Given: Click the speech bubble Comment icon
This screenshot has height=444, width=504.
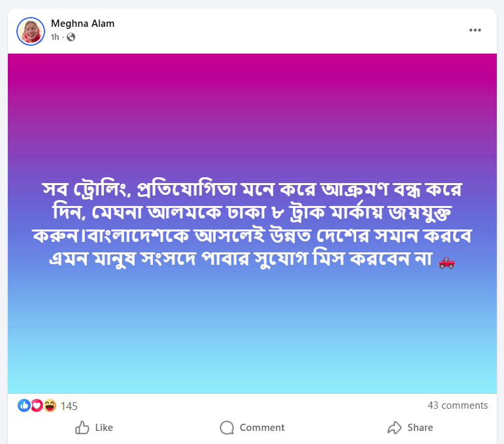Looking at the screenshot, I should pos(227,428).
